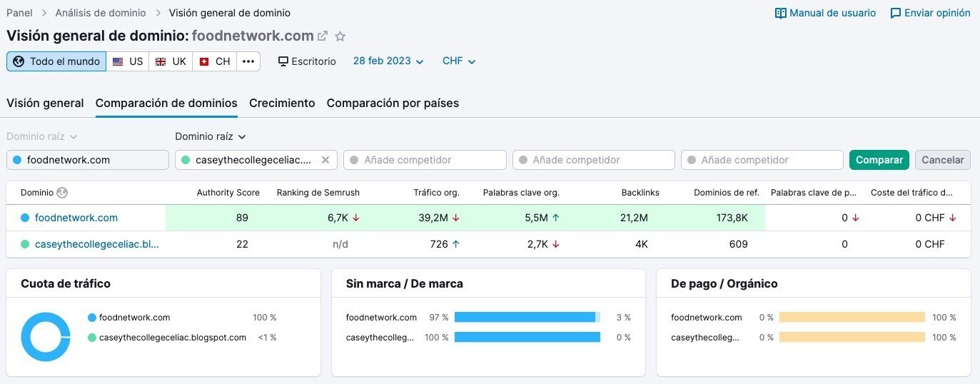
Task: Select the UK flag region filter
Action: 171,61
